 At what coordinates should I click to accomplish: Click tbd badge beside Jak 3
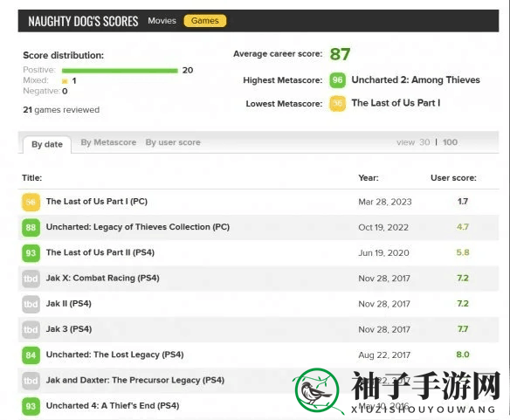[x=31, y=329]
